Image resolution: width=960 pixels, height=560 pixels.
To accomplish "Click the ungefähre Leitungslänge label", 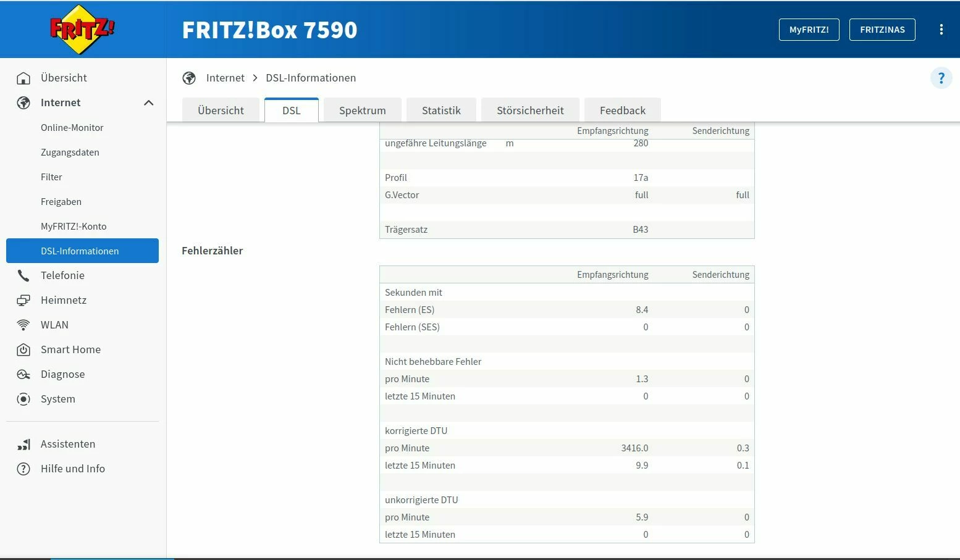I will click(436, 143).
